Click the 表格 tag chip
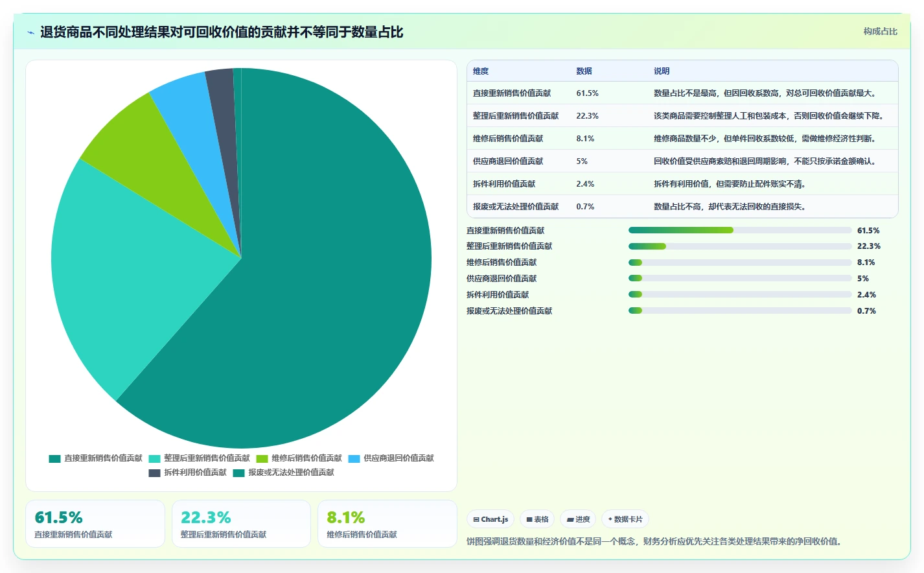 [x=537, y=519]
